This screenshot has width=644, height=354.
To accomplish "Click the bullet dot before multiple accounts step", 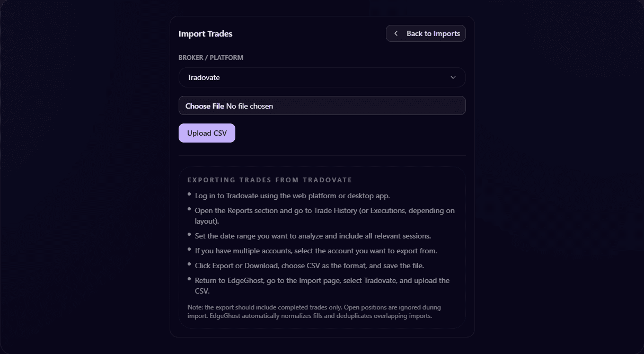I will [189, 249].
